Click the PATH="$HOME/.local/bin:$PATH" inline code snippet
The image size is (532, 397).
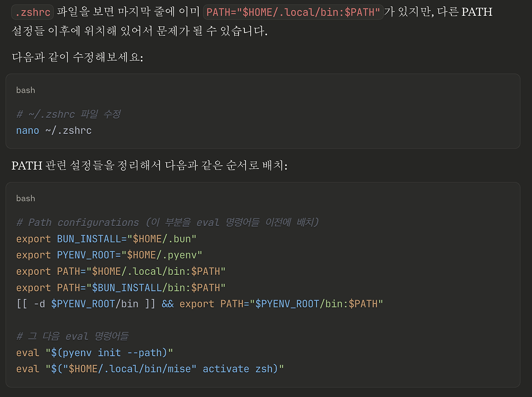coord(293,12)
